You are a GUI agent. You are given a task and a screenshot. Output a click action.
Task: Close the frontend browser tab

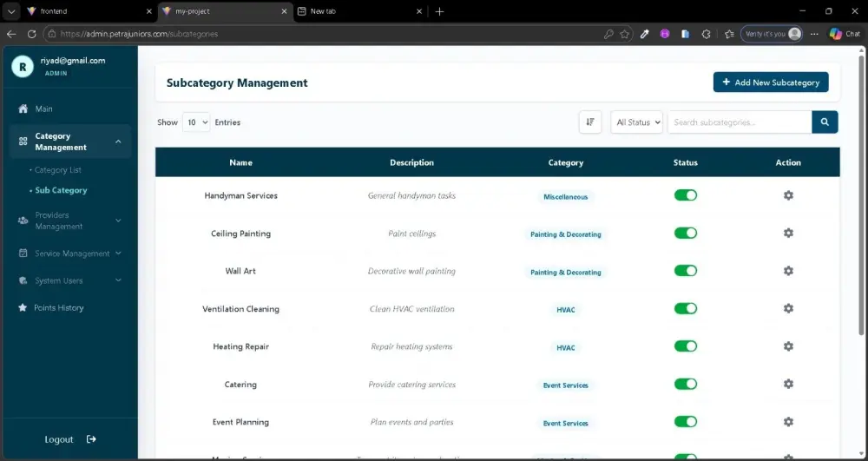pyautogui.click(x=148, y=11)
